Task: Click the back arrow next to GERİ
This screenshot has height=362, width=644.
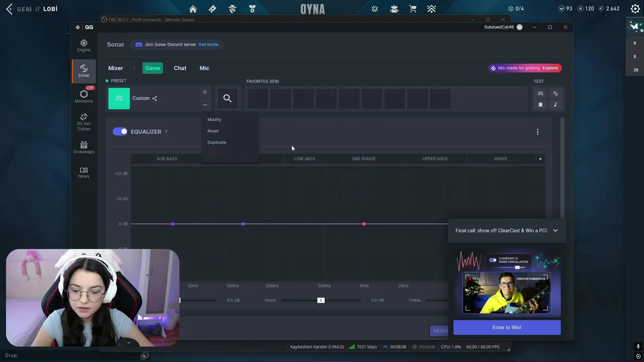Action: [x=9, y=9]
